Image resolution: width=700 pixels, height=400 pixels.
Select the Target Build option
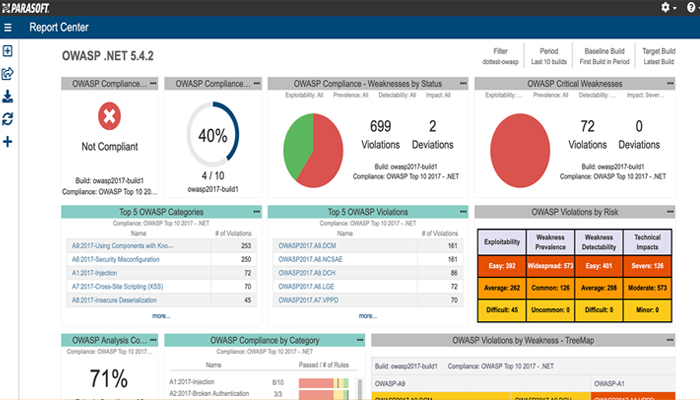tap(658, 56)
